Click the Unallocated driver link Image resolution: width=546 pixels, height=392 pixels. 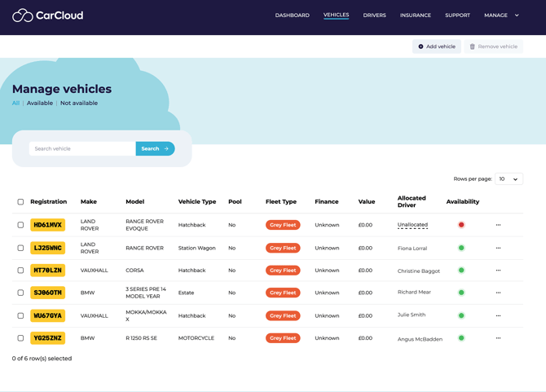[412, 225]
